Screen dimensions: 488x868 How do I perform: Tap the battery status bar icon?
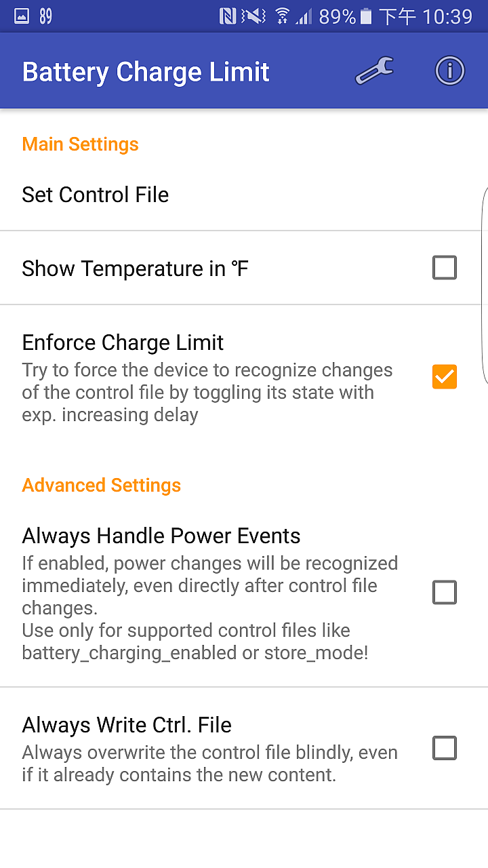pyautogui.click(x=367, y=16)
